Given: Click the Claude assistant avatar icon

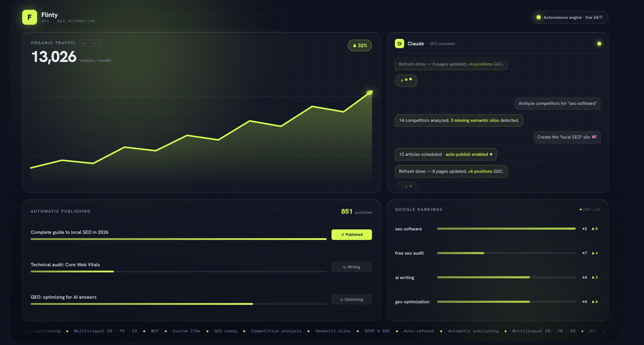Looking at the screenshot, I should 399,44.
